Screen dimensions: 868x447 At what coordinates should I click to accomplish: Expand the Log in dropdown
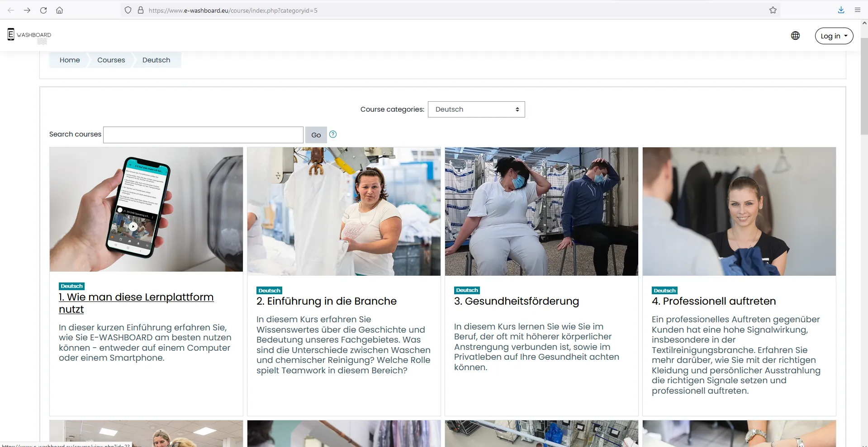tap(834, 36)
